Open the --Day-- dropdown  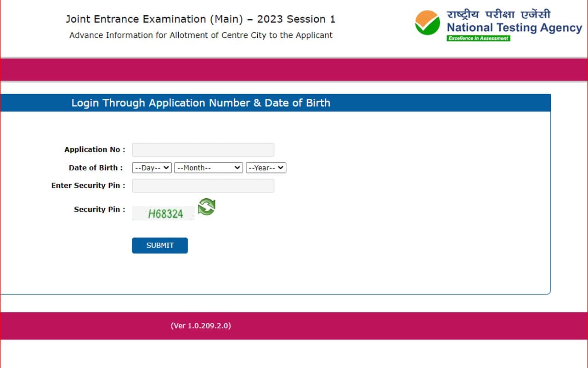tap(152, 167)
